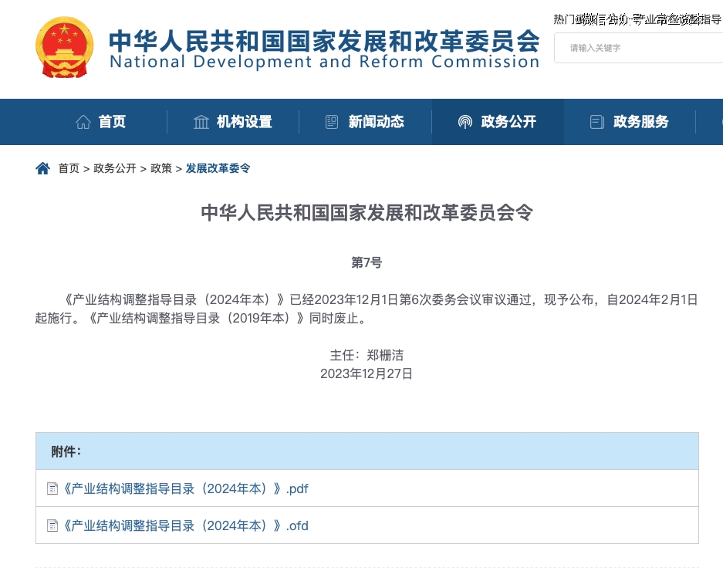
Task: Click the article heading 中华人民共和国国家发展和改革委员会令
Action: coord(367,213)
